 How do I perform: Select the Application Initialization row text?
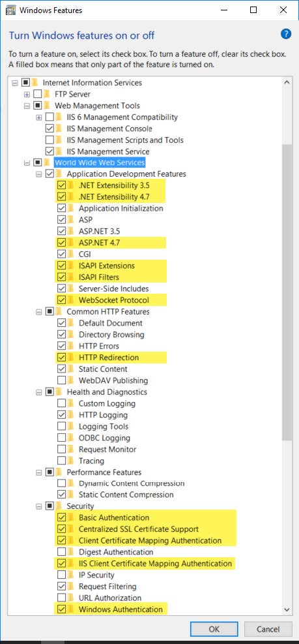[121, 208]
